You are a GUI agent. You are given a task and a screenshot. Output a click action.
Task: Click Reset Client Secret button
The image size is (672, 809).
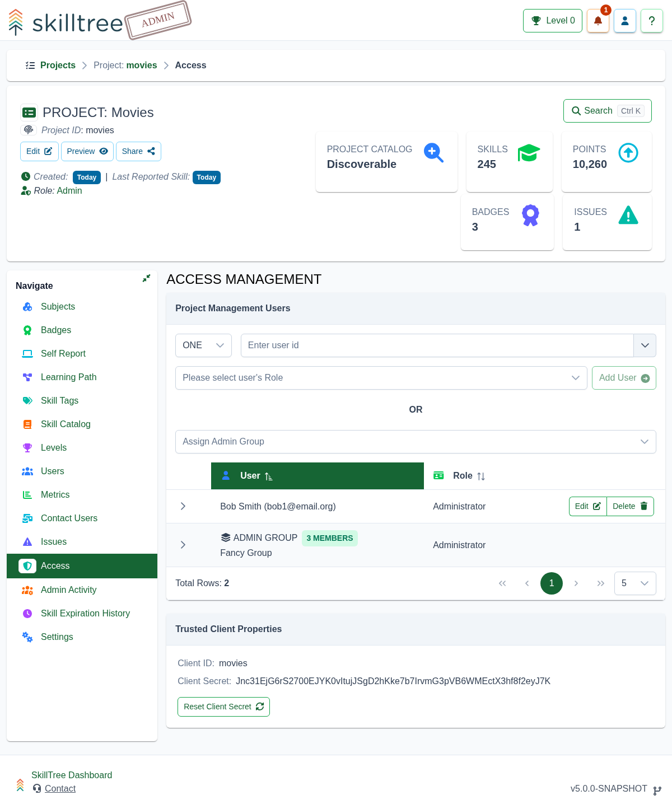pyautogui.click(x=223, y=707)
